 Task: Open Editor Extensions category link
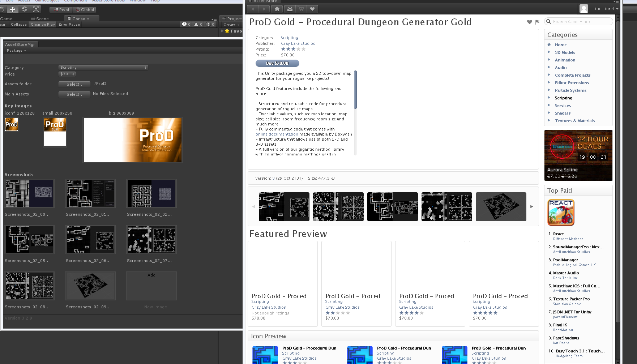pyautogui.click(x=572, y=83)
